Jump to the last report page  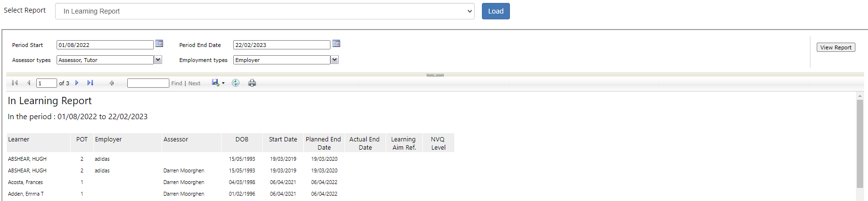(90, 83)
